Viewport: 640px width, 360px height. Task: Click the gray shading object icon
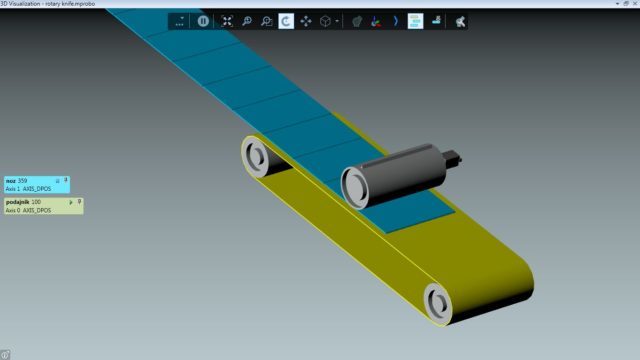(357, 21)
